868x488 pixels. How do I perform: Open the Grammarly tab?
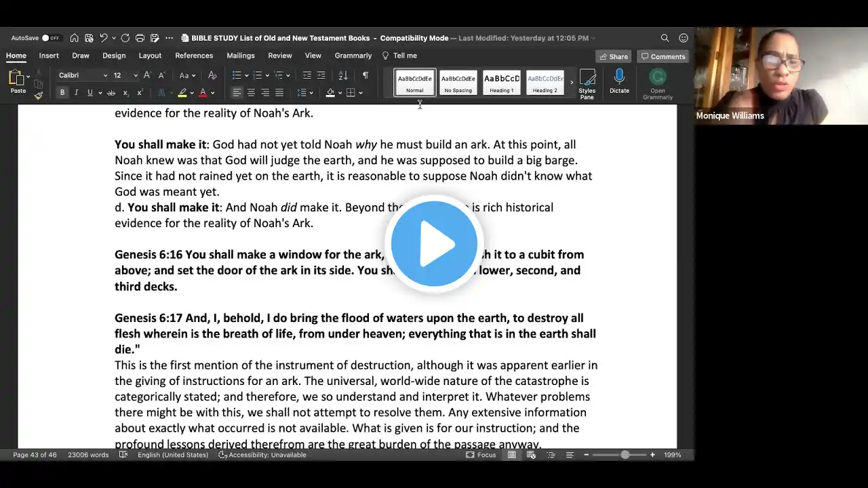point(353,56)
